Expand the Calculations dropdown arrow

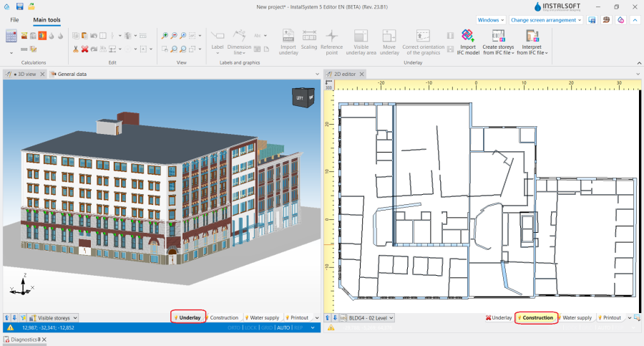[11, 53]
